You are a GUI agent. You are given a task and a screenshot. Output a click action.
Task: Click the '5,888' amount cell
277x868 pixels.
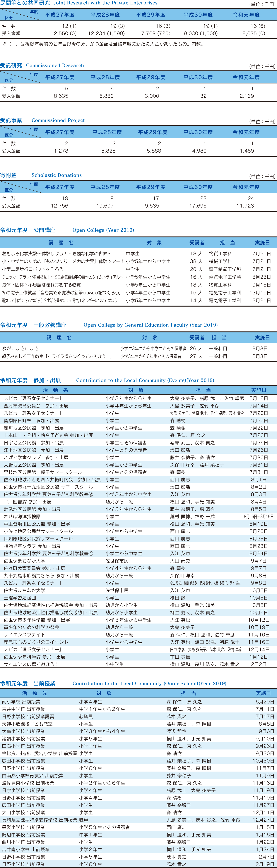pyautogui.click(x=154, y=151)
